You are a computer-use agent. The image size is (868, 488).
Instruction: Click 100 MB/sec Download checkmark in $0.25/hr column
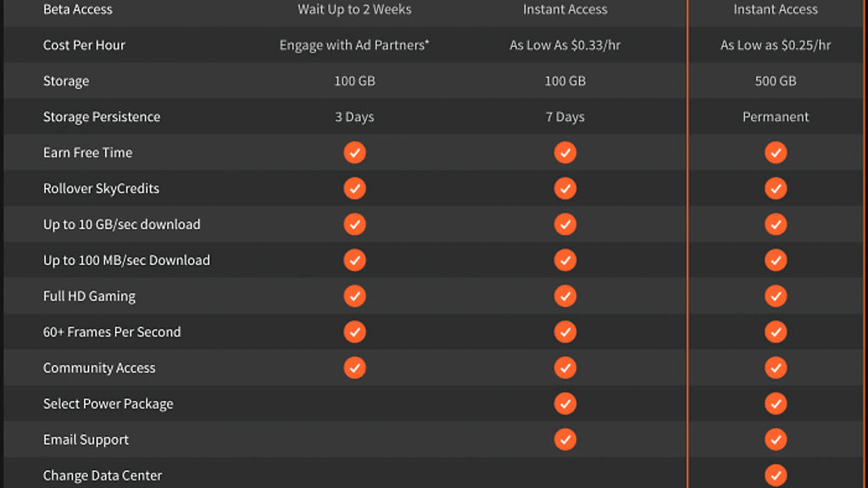[776, 260]
